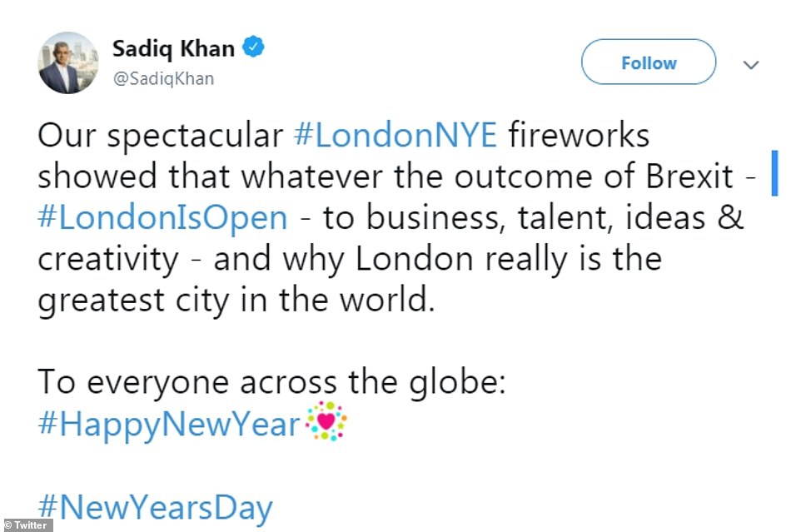Open Sadiq Khan's profile picture
The image size is (801, 532).
click(x=68, y=62)
